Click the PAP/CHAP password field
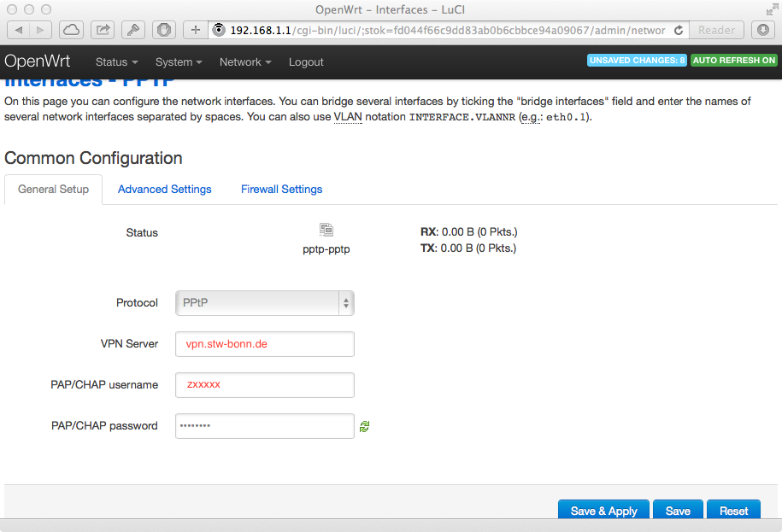 point(265,426)
